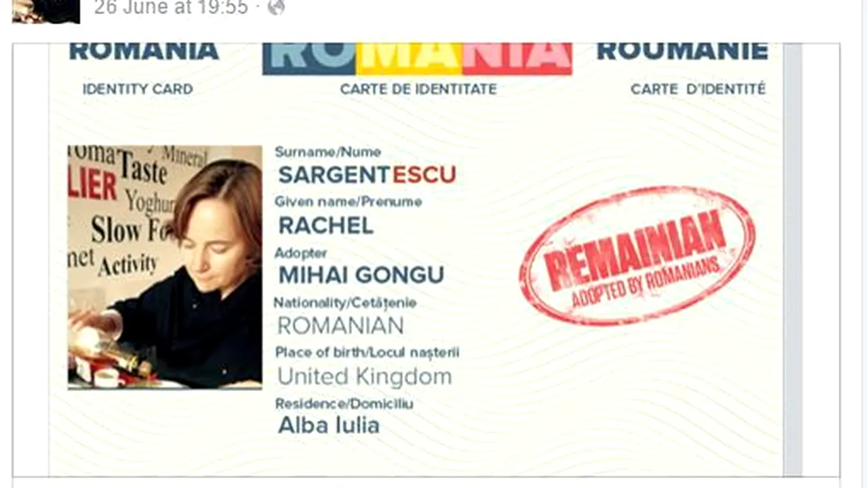Click the 'United Kingdom' place of birth
Viewport: 868px width, 488px height.
point(365,376)
